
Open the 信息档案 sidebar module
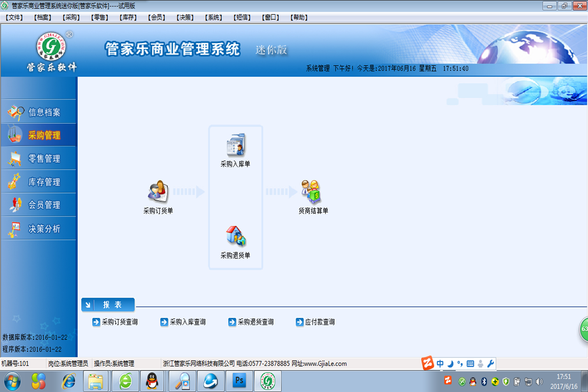pyautogui.click(x=39, y=112)
